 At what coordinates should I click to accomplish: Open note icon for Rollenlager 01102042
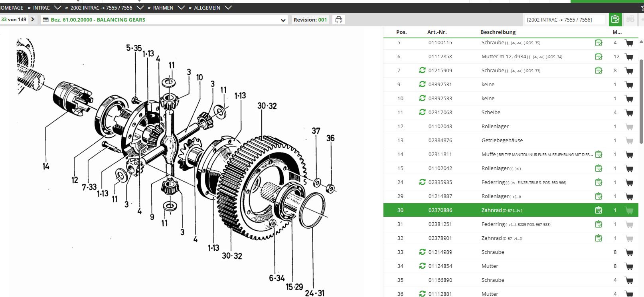pos(599,168)
